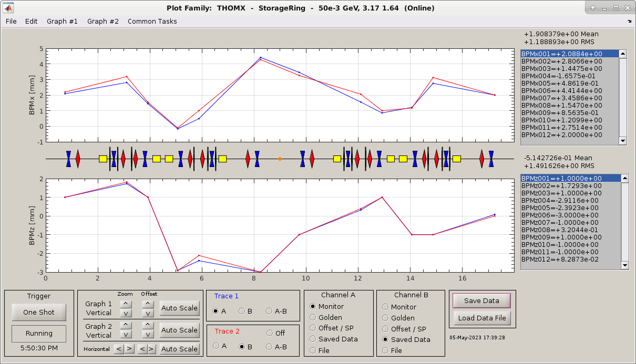Click the Graph 1 vertical zoom up arrow
Image resolution: width=636 pixels, height=364 pixels.
click(125, 304)
